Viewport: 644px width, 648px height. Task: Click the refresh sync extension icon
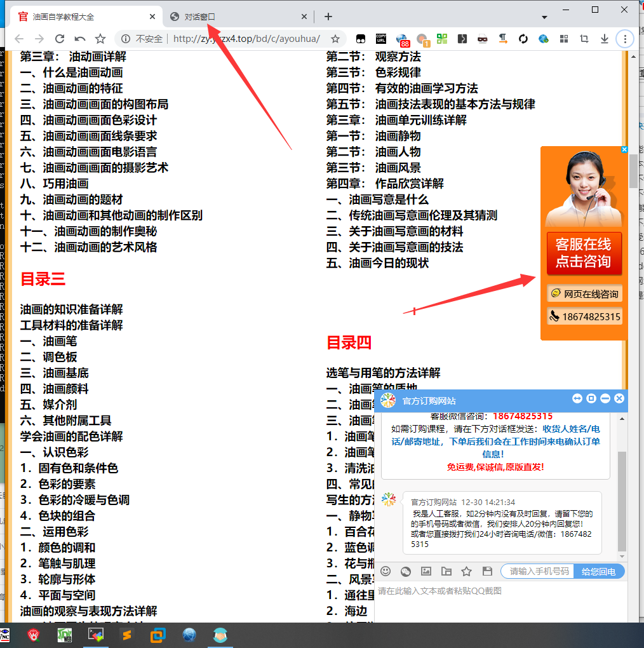click(x=523, y=39)
